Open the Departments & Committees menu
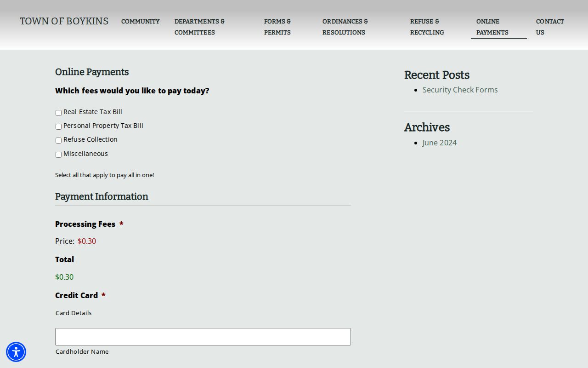Viewport: 588px width, 368px height. 200,27
